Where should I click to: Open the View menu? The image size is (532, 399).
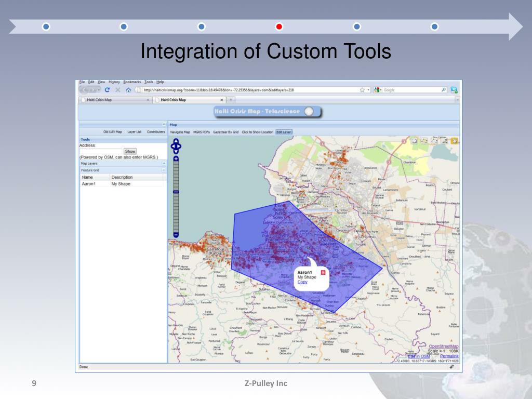click(101, 82)
